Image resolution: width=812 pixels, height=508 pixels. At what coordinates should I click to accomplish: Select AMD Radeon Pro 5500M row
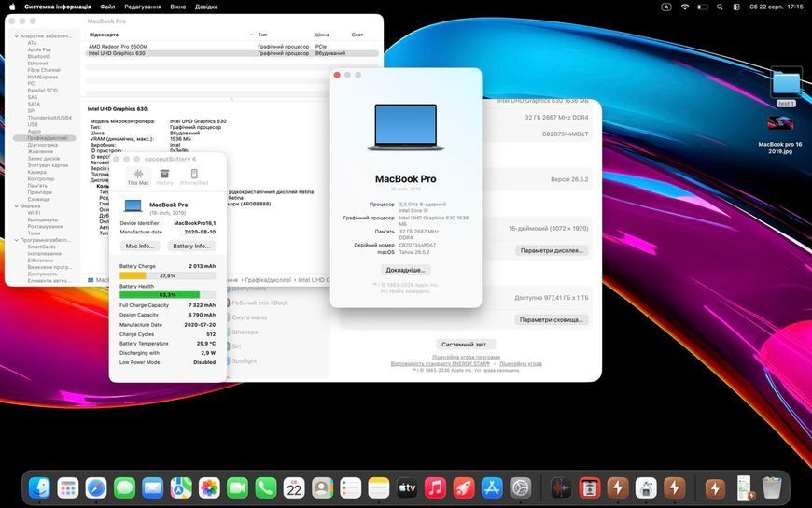(x=231, y=46)
